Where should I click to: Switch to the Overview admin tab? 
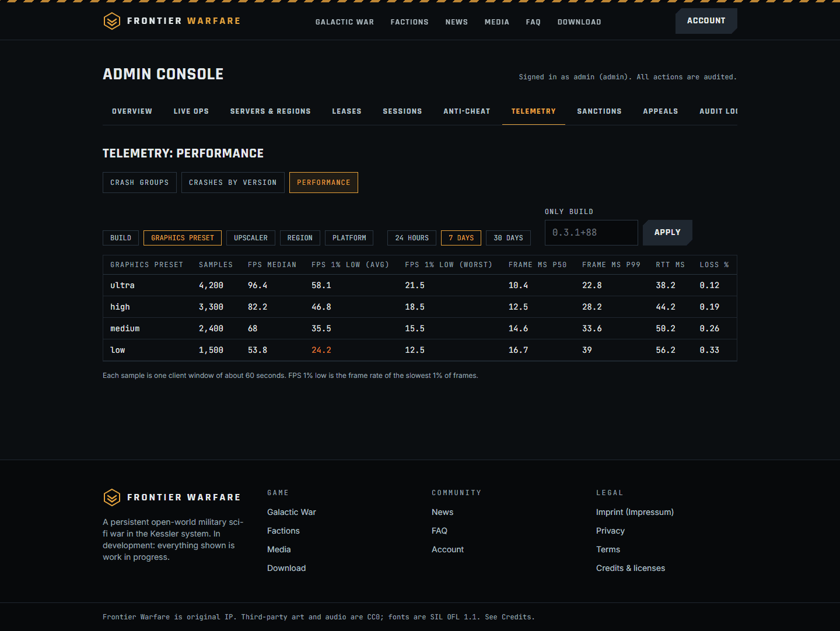pos(132,111)
